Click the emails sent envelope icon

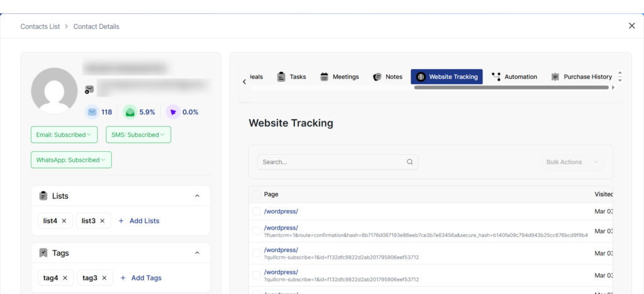92,112
